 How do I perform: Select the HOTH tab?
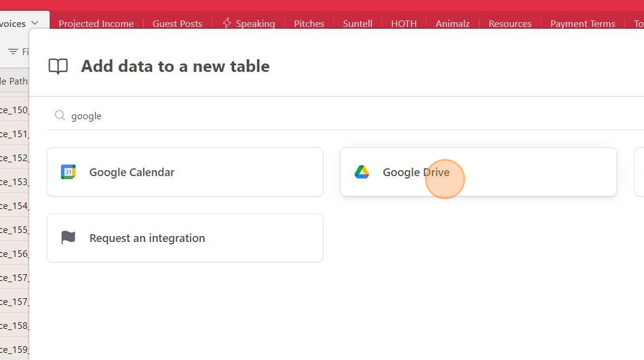pyautogui.click(x=404, y=24)
